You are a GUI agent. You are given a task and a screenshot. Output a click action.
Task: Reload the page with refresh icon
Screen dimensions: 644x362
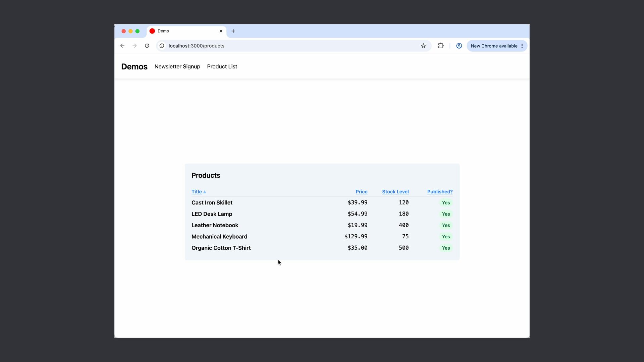pos(147,46)
